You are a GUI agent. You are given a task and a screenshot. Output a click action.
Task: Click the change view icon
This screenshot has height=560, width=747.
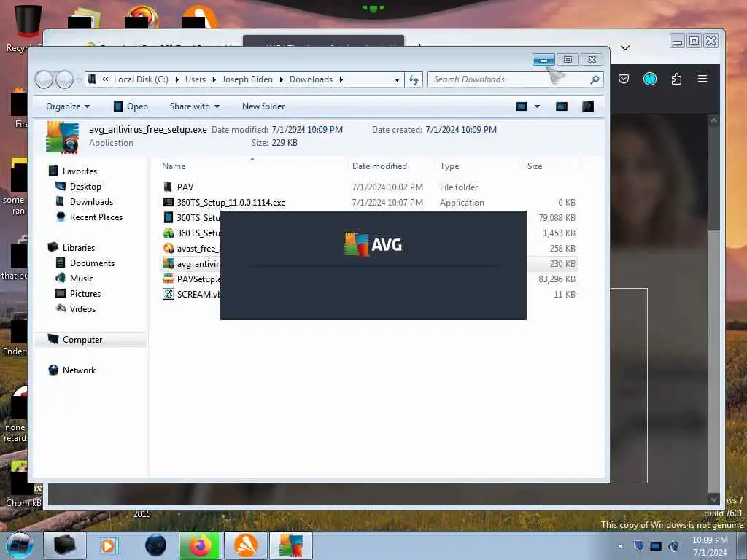pyautogui.click(x=522, y=106)
